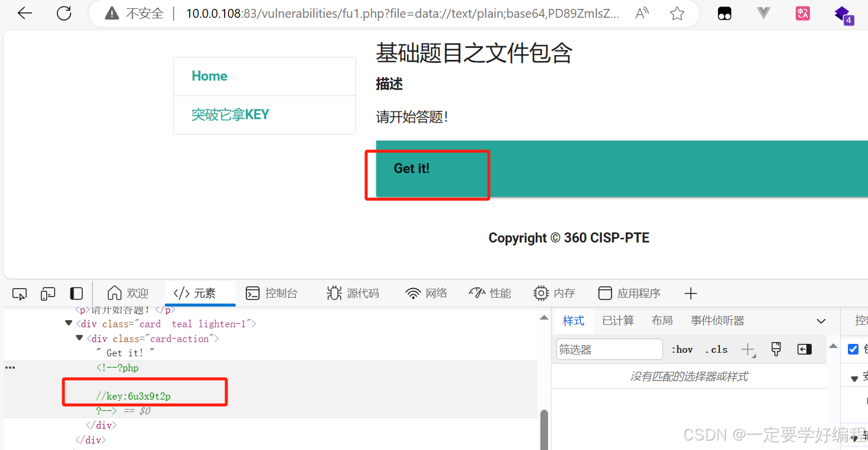Screen dimensions: 868x450
Task: Collapse the div.card tree element
Action: coord(68,323)
